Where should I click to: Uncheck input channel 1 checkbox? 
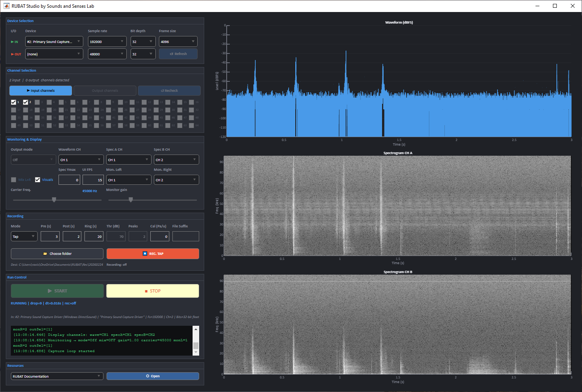[14, 102]
